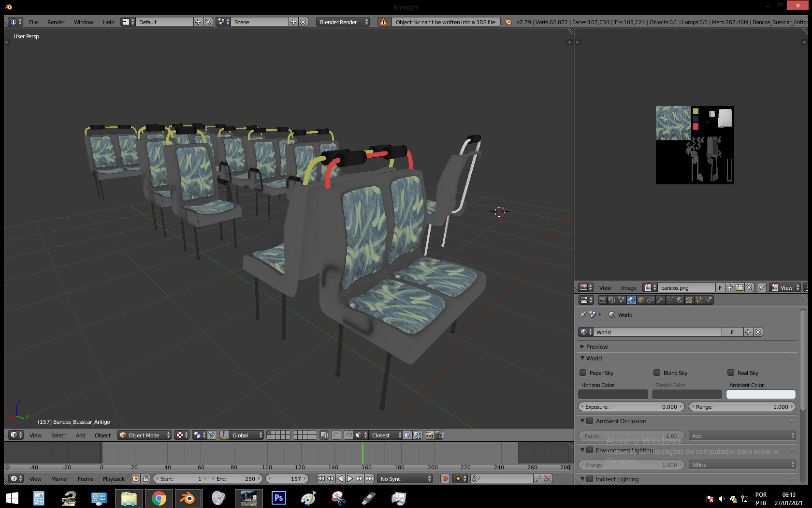Open the Playback menu in the timeline
812x508 pixels.
114,479
